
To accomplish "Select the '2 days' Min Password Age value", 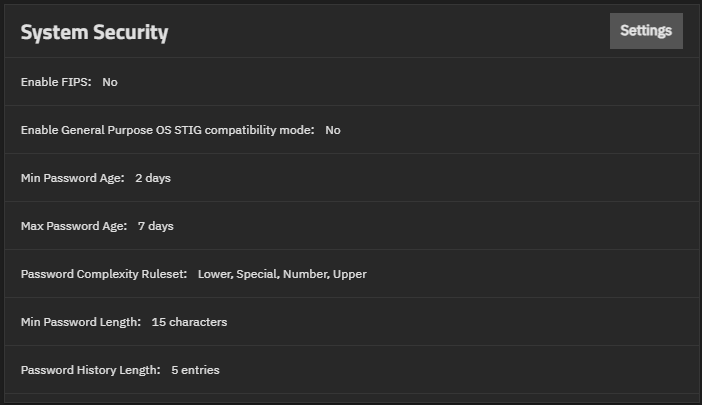I will (154, 178).
